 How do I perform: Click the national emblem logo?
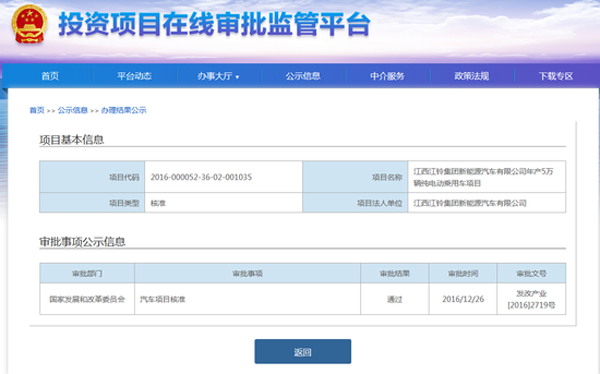coord(29,24)
